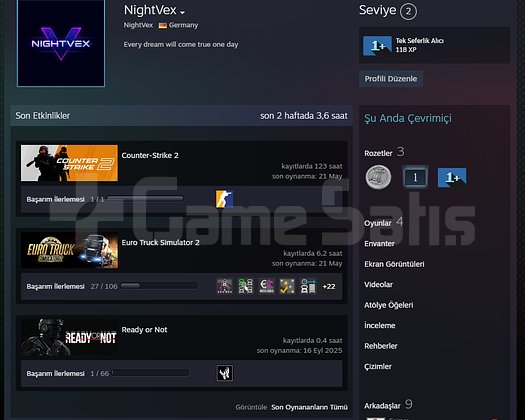Open Ekran Görüntüleri page
Image resolution: width=525 pixels, height=420 pixels.
(x=394, y=264)
